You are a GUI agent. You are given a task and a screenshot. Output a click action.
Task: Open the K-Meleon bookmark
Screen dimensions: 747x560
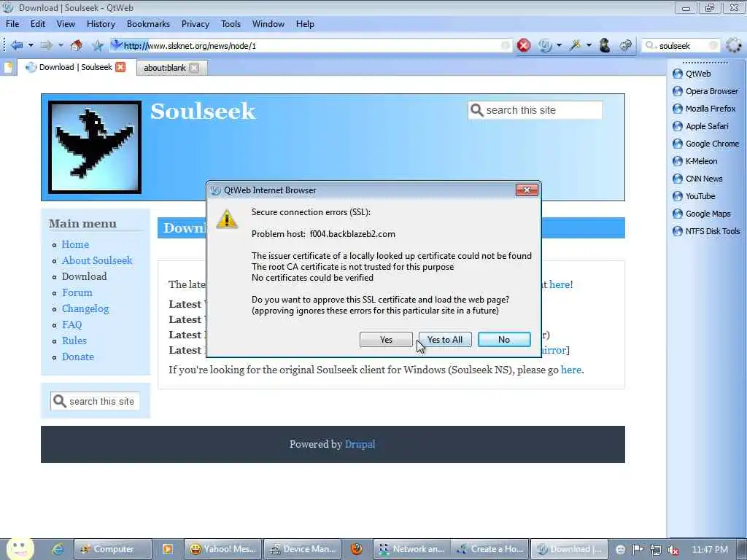click(695, 161)
